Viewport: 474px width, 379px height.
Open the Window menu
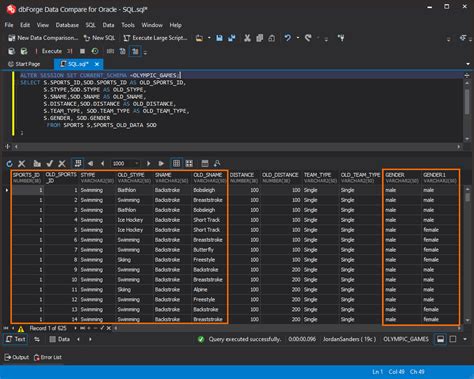click(152, 25)
